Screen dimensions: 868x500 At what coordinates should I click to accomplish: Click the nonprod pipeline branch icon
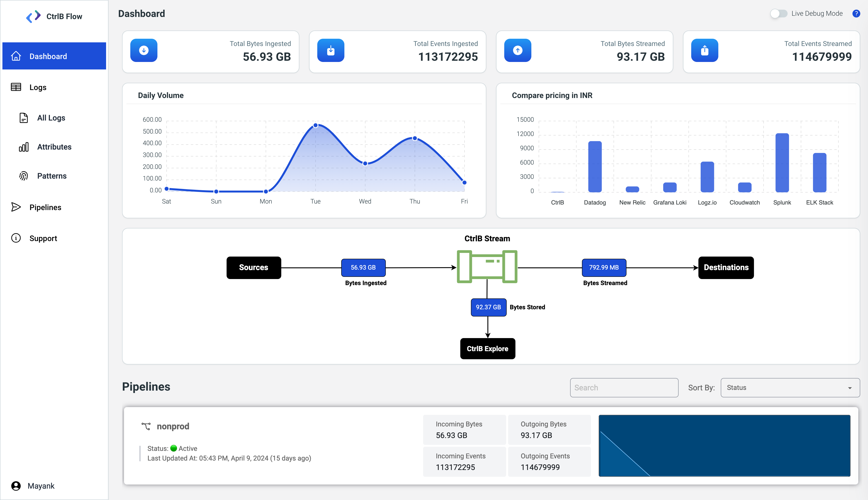(146, 426)
